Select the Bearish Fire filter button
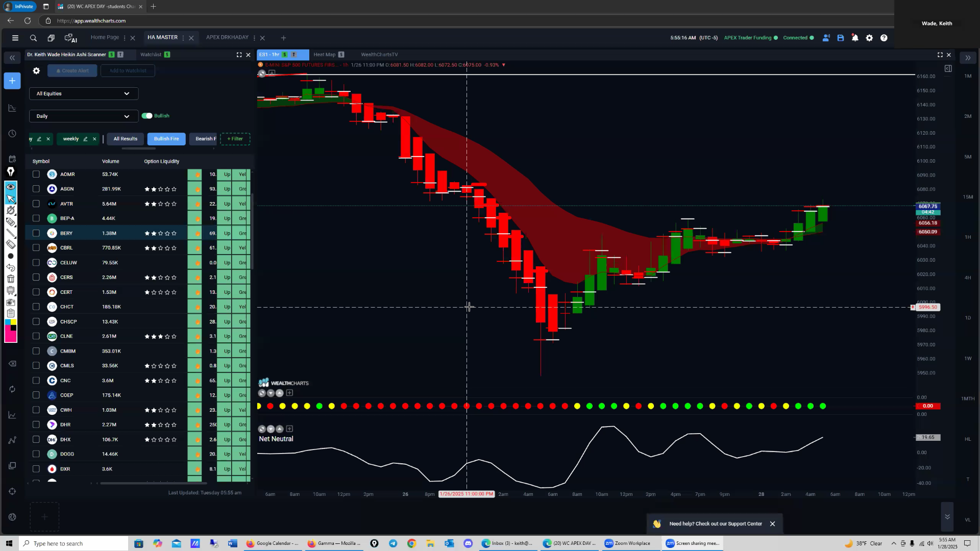The height and width of the screenshot is (551, 980). [204, 139]
